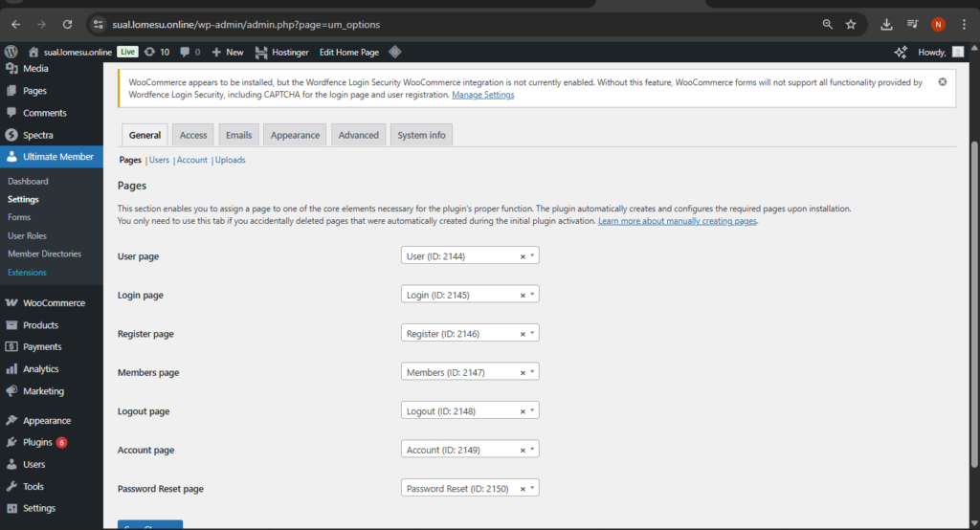The height and width of the screenshot is (530, 980).
Task: Clear the Register page selection
Action: click(x=523, y=334)
